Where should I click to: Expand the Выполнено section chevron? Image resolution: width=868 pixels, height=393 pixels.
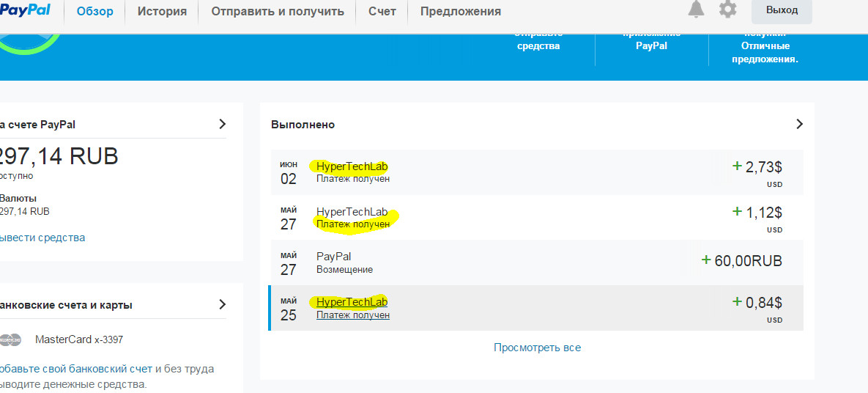pos(799,124)
